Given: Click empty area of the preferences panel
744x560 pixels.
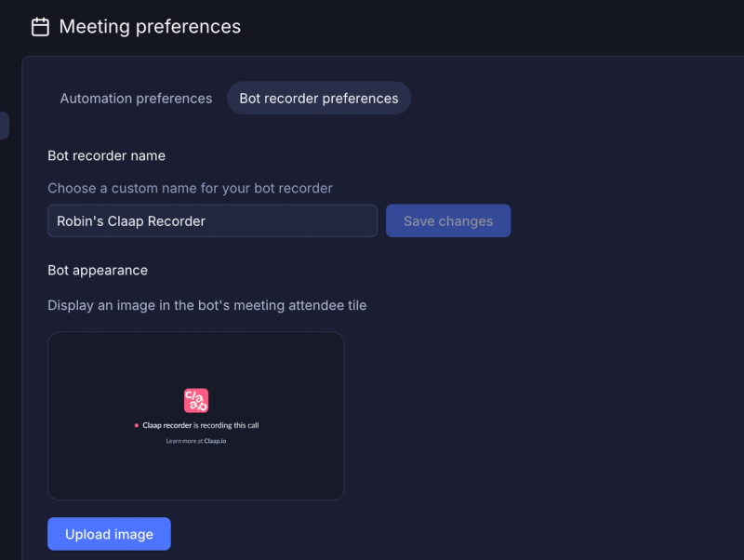Looking at the screenshot, I should 546,380.
